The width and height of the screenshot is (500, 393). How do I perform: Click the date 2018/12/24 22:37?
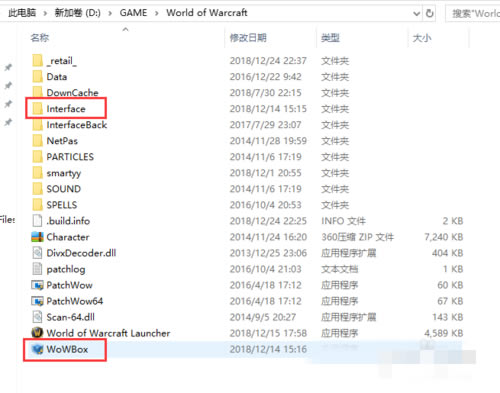(268, 61)
